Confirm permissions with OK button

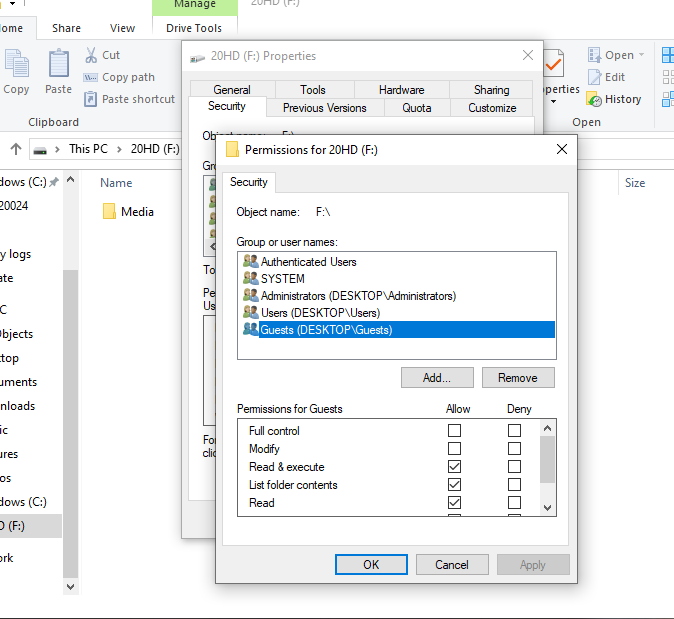coord(371,564)
